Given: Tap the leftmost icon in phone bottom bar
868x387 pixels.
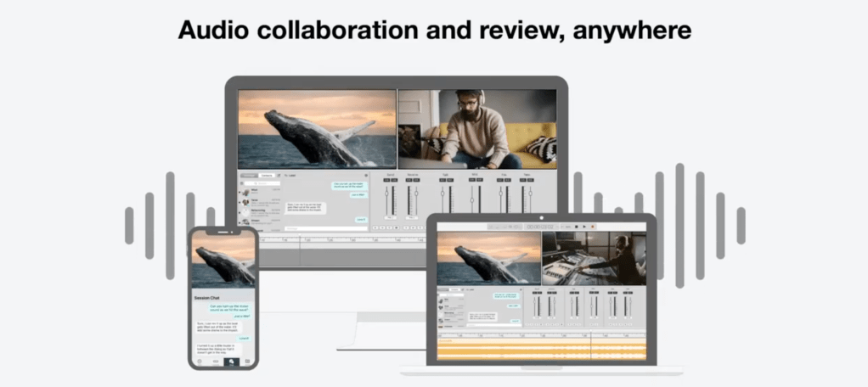Looking at the screenshot, I should [200, 362].
